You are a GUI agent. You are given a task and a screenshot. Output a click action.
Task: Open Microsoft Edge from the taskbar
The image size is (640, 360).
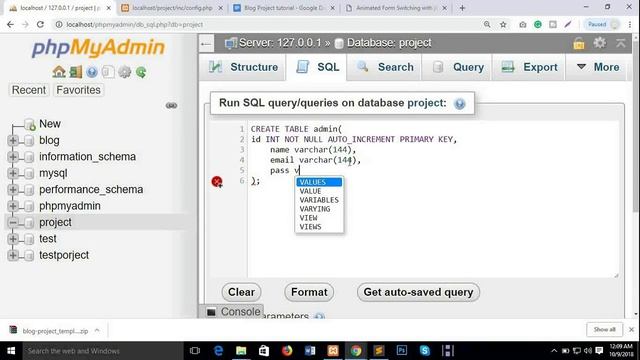[x=218, y=351]
